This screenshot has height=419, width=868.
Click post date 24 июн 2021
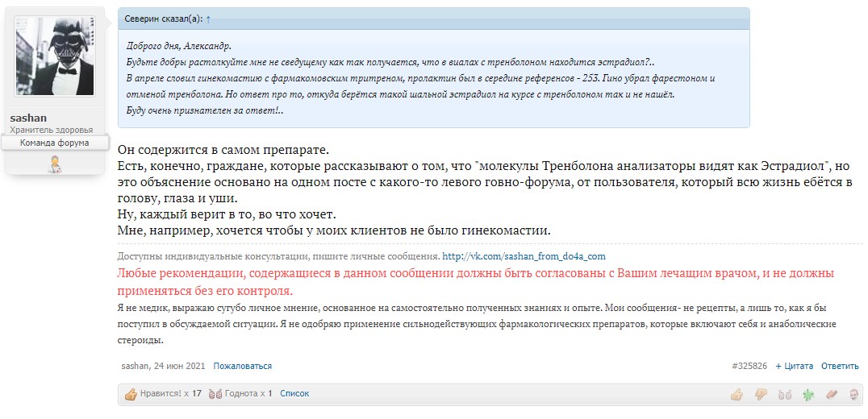[x=180, y=366]
